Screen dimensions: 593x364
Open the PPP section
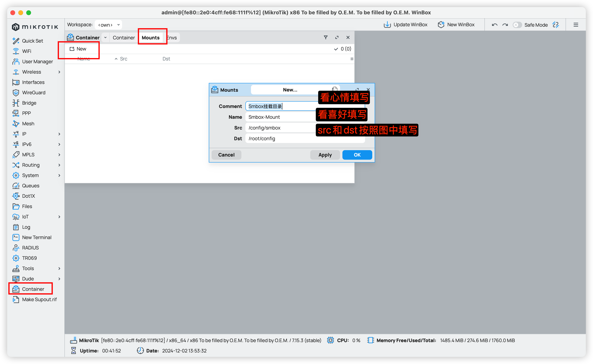pos(26,113)
